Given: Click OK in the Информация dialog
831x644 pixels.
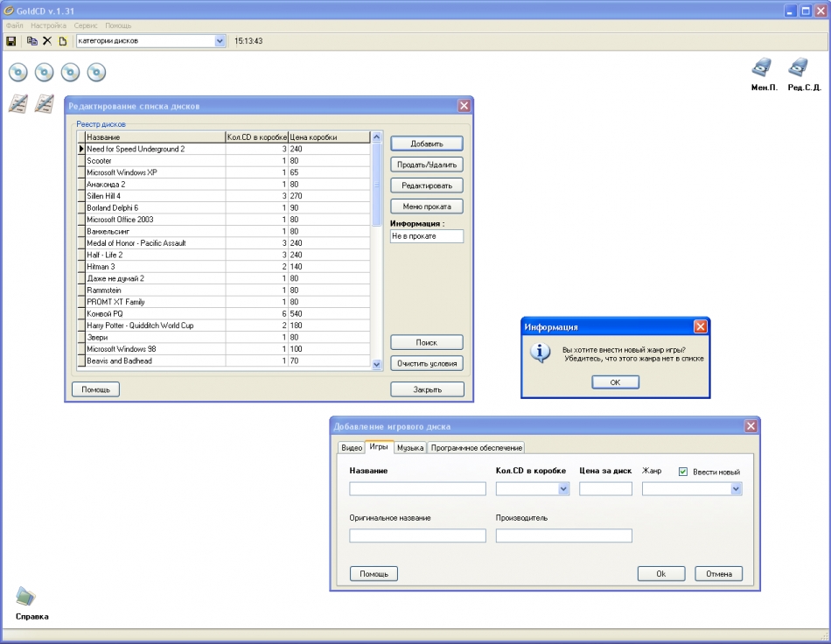Looking at the screenshot, I should point(615,382).
